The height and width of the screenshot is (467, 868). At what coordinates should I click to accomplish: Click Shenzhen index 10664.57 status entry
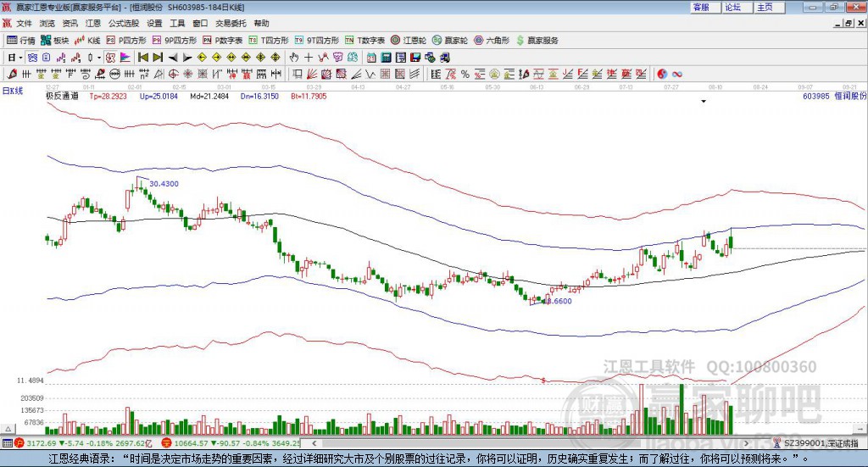click(x=231, y=443)
